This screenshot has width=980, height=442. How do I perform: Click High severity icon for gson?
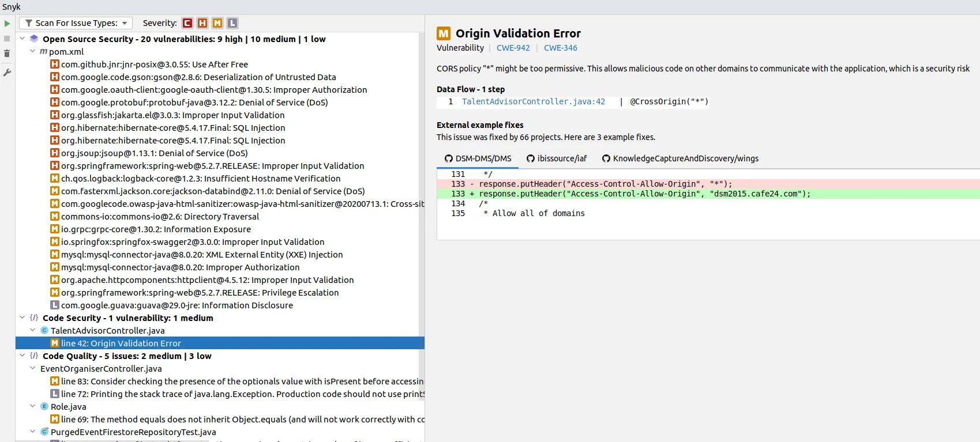(55, 77)
